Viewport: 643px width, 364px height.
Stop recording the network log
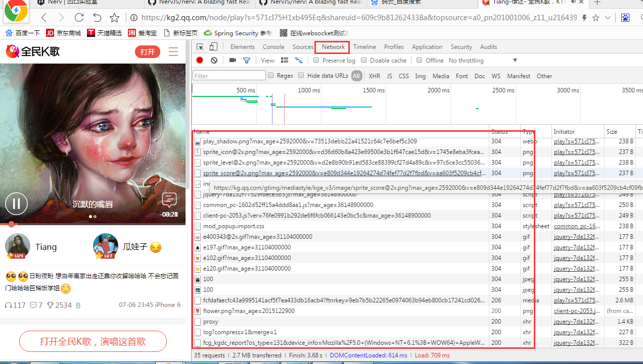click(x=199, y=60)
